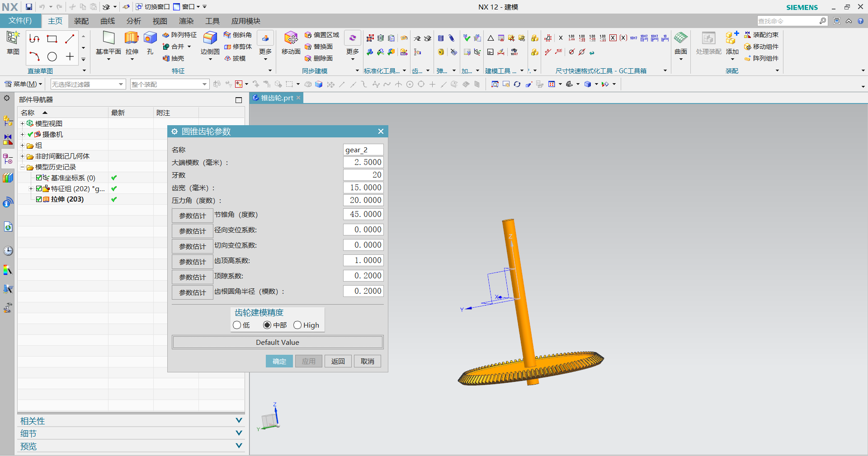The width and height of the screenshot is (868, 456).
Task: Select the 中部 precision radio button
Action: [x=267, y=325]
